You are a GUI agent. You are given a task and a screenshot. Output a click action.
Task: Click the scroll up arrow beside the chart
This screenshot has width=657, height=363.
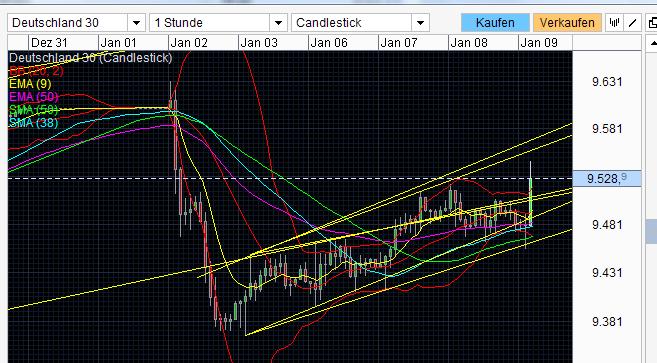tap(653, 43)
